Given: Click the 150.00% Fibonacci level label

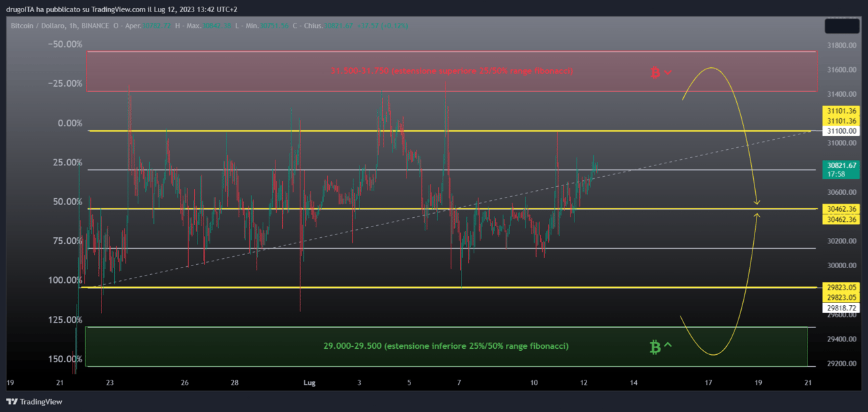Looking at the screenshot, I should point(65,359).
